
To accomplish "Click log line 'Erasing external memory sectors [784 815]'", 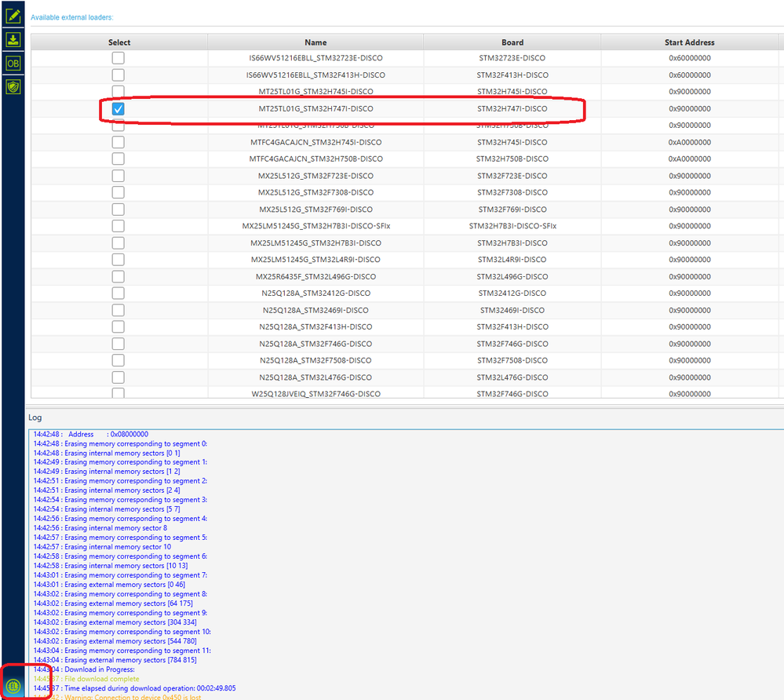I will click(x=115, y=660).
